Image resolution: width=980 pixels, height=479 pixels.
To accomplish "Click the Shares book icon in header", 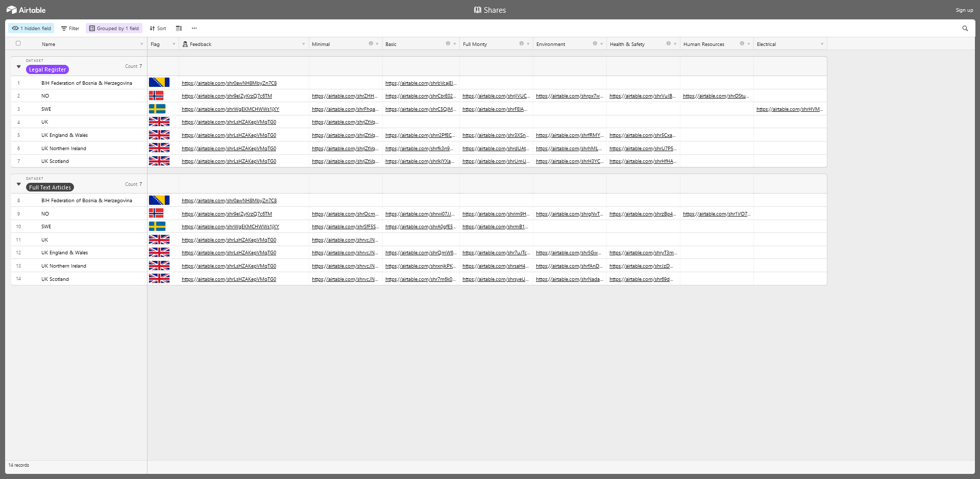I will 477,10.
